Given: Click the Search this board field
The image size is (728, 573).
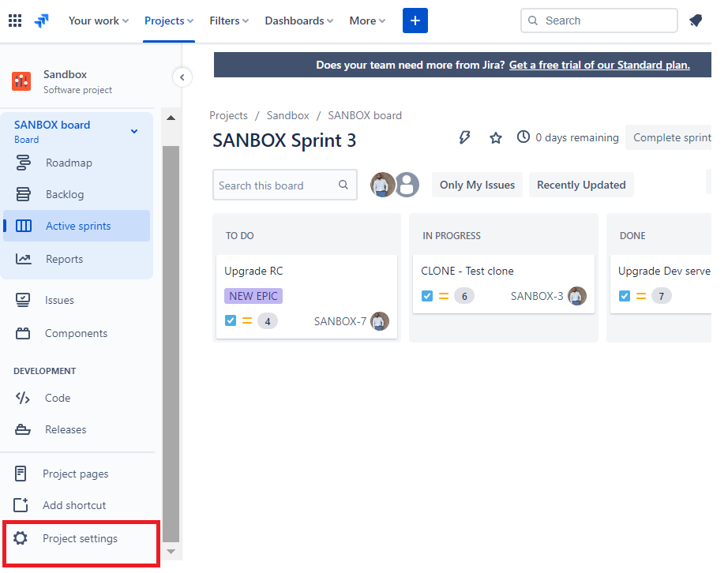Looking at the screenshot, I should click(284, 185).
